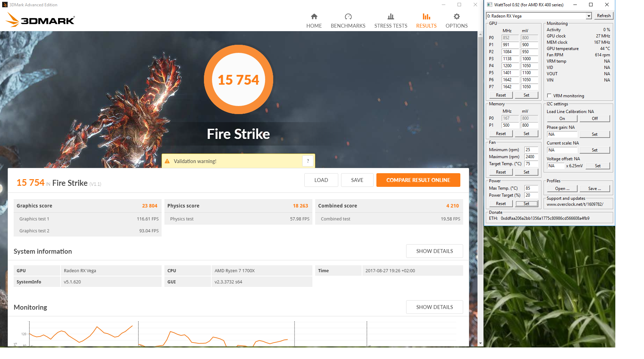Turn Load Line Calibration On
This screenshot has height=359, width=644.
(x=562, y=119)
